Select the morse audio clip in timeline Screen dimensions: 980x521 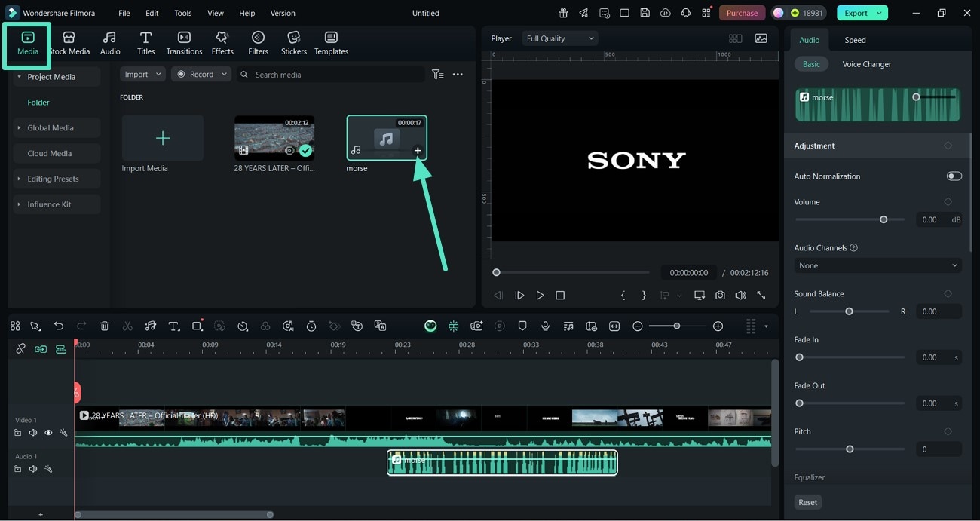(502, 462)
